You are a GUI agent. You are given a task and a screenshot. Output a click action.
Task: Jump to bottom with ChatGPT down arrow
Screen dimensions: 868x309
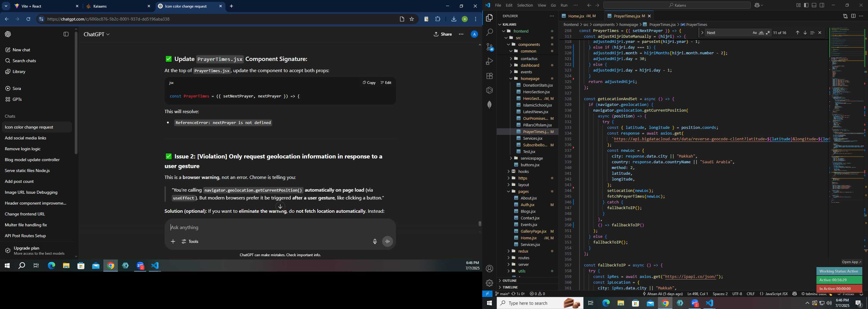(280, 206)
